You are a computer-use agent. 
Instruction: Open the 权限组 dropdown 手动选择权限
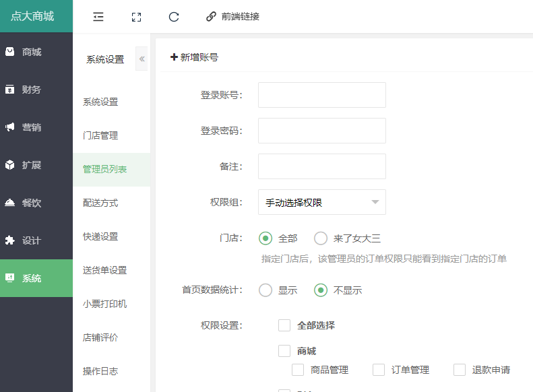322,202
